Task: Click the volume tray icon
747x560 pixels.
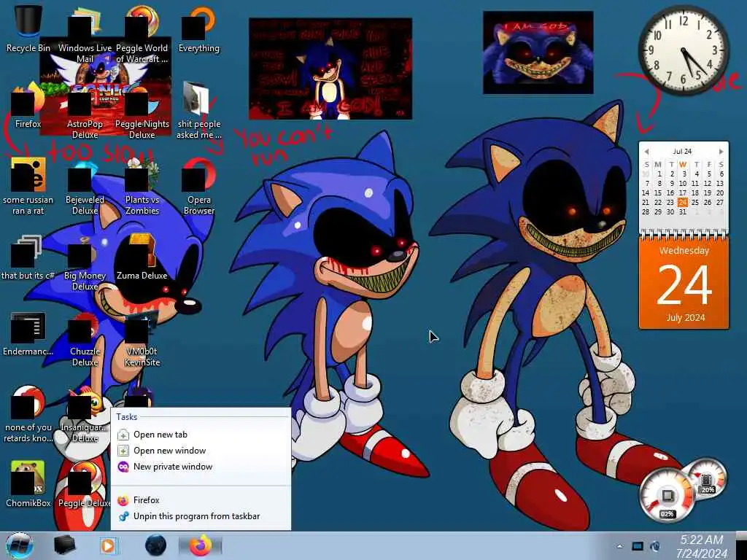Action: [656, 546]
